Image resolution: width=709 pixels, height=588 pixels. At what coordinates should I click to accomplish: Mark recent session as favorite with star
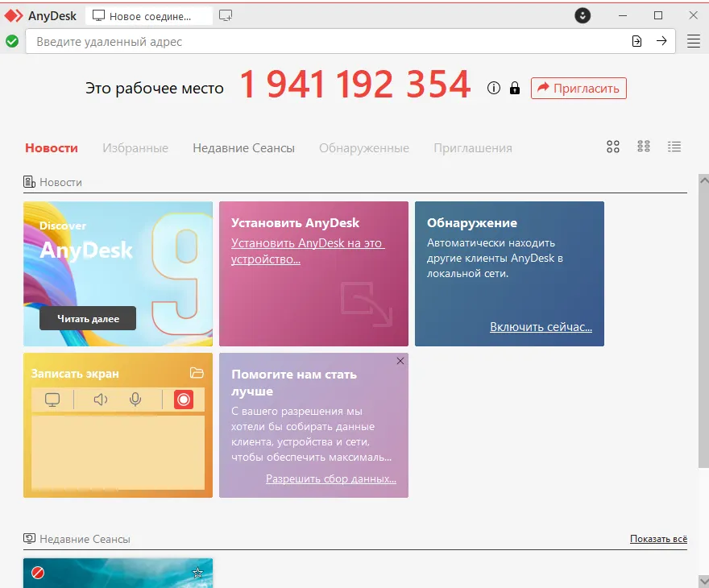pyautogui.click(x=197, y=573)
